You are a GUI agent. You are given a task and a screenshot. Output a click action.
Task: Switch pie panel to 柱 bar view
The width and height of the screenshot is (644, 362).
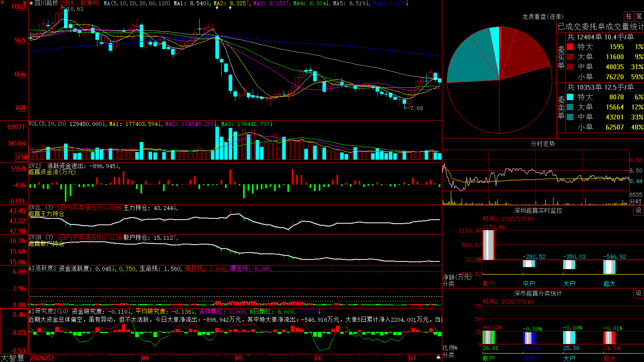[629, 16]
